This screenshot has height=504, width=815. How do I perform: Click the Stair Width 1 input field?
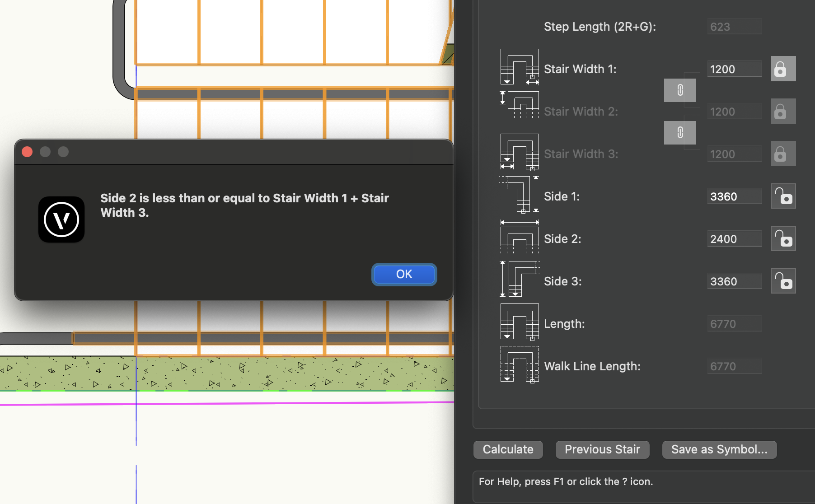coord(734,69)
